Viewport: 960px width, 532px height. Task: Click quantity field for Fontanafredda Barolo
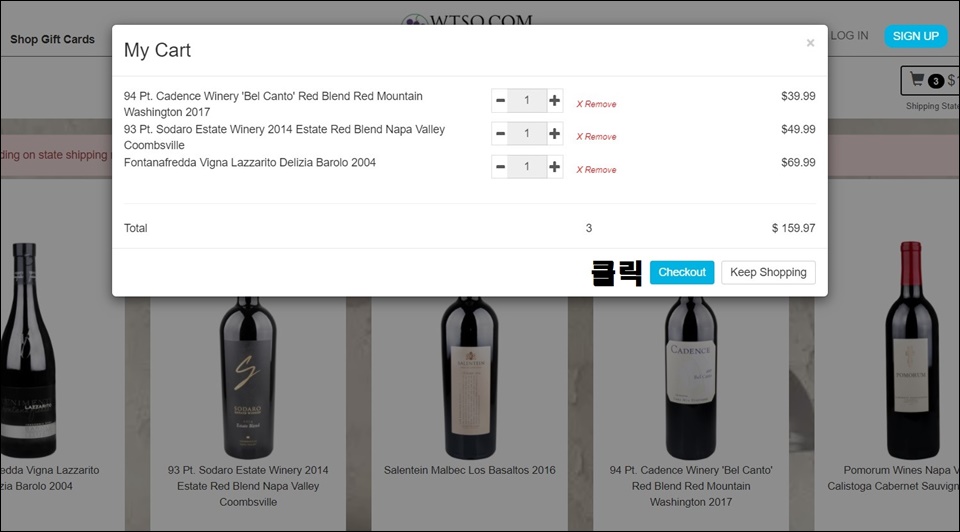[x=527, y=167]
